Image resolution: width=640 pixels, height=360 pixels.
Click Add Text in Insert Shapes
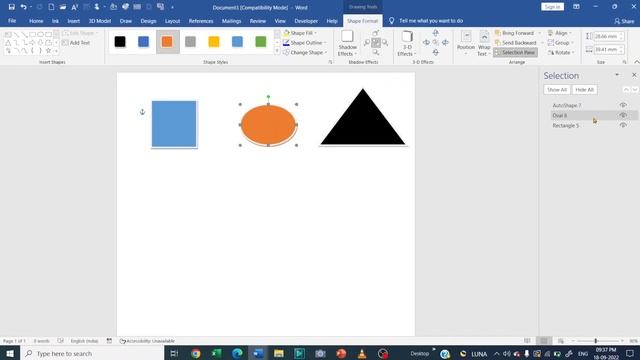pos(76,43)
